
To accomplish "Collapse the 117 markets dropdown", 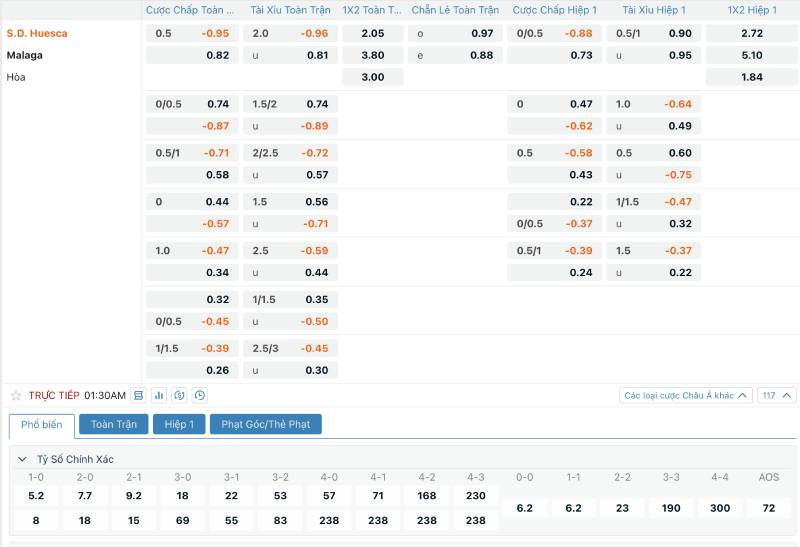I will pyautogui.click(x=777, y=395).
